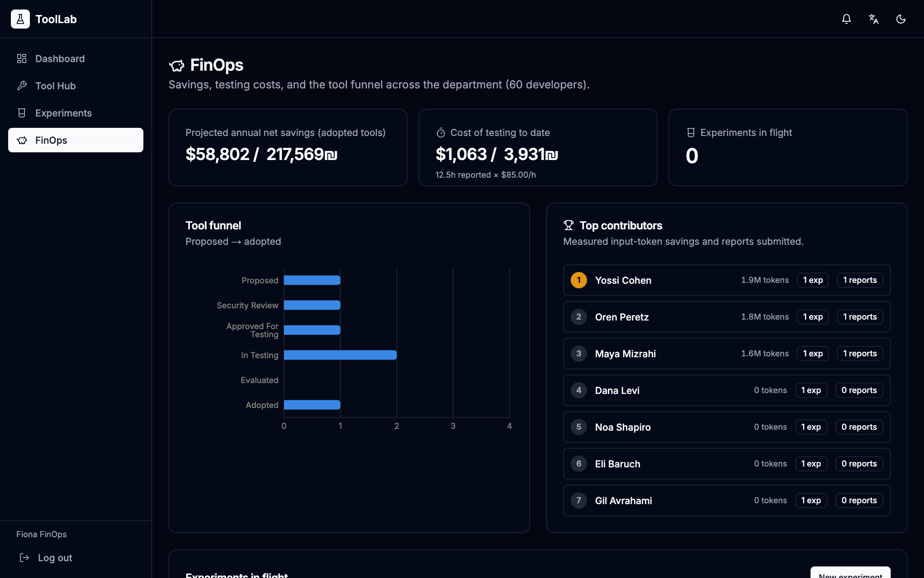Screen dimensions: 924x578
Task: Click the Adopted funnel bar
Action: click(x=312, y=405)
